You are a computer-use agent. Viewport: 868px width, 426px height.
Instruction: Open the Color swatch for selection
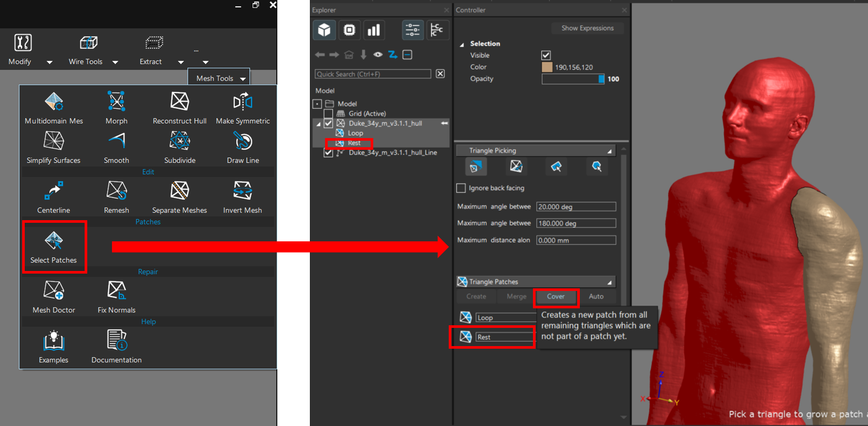tap(547, 67)
